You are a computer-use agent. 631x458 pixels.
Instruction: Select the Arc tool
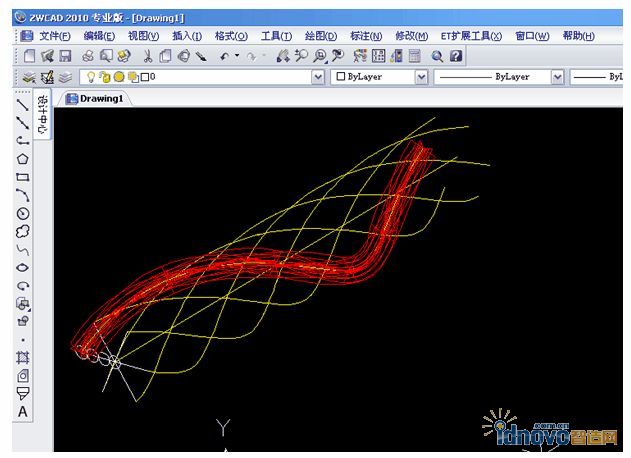pyautogui.click(x=23, y=195)
